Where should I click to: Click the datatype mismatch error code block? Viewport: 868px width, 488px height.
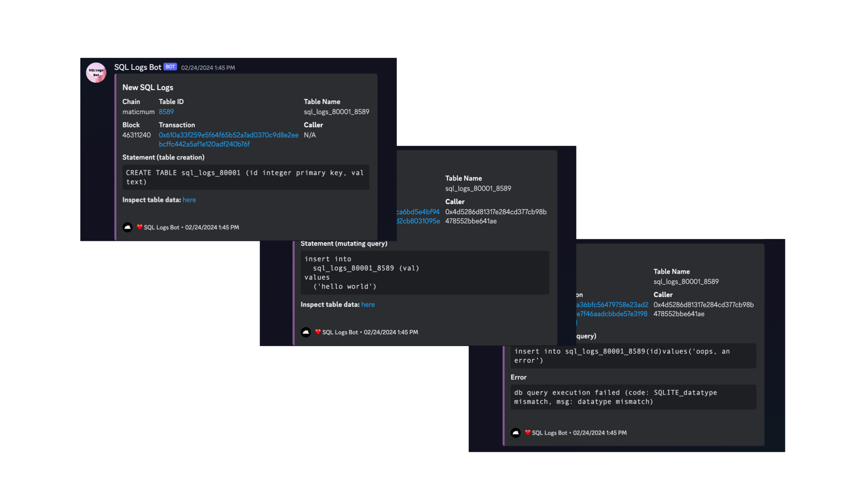633,397
